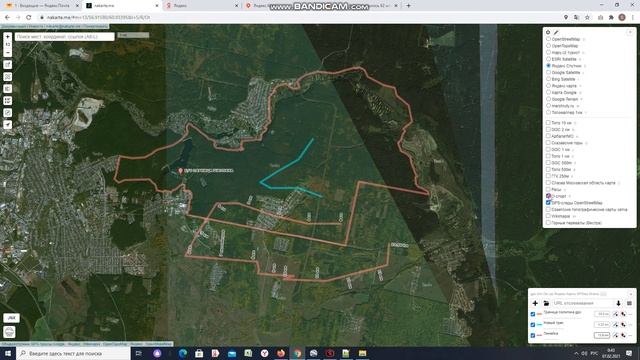Open the JNX export button

coord(11,318)
